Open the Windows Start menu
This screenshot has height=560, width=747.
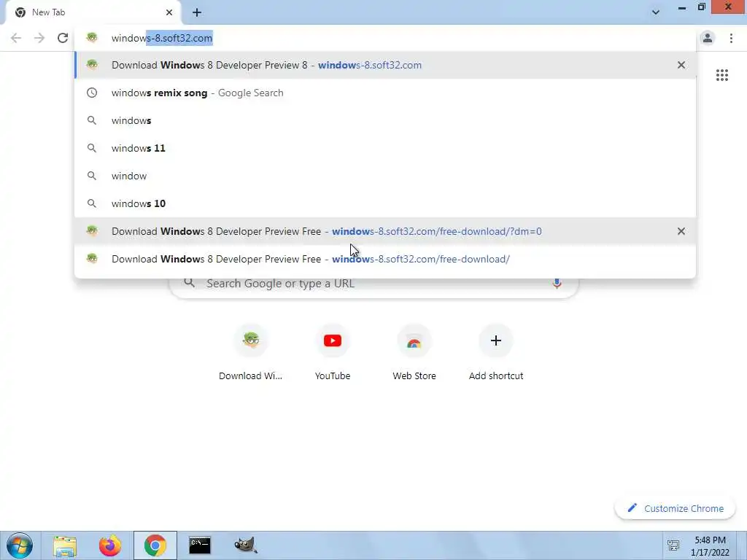click(x=20, y=545)
